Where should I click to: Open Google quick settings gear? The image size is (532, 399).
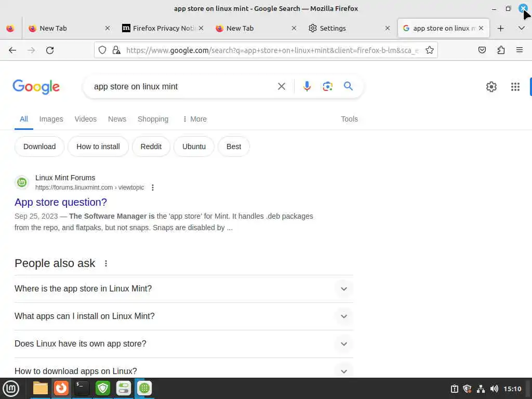pyautogui.click(x=491, y=87)
